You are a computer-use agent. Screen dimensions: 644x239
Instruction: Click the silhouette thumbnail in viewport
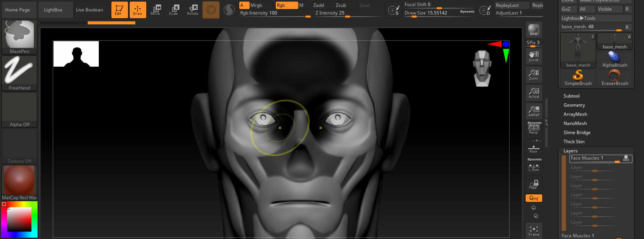click(x=76, y=54)
